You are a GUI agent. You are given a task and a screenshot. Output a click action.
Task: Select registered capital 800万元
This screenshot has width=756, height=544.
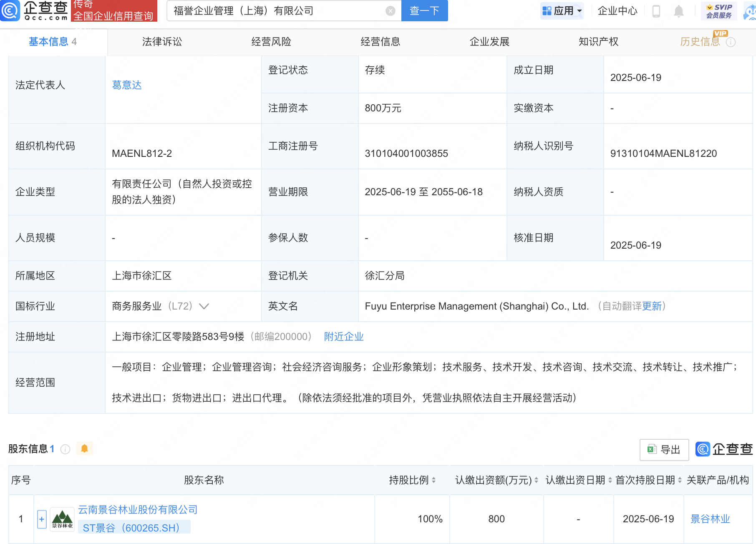coord(383,108)
